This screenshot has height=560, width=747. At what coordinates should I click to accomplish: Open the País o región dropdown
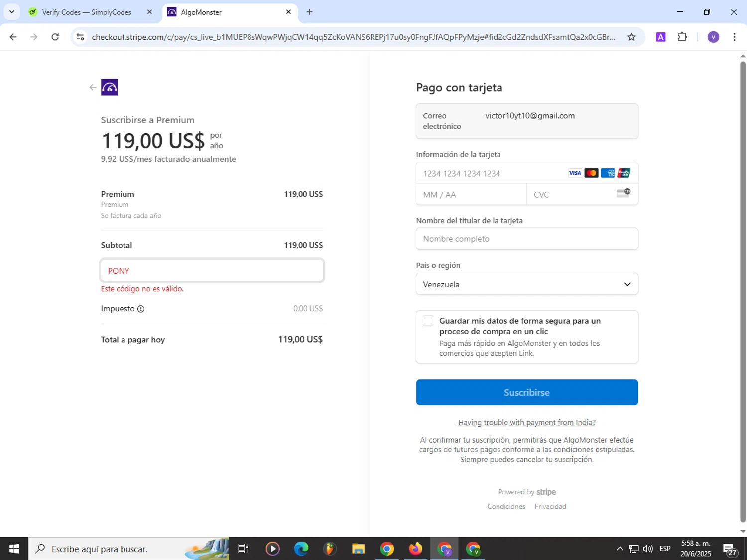tap(527, 284)
